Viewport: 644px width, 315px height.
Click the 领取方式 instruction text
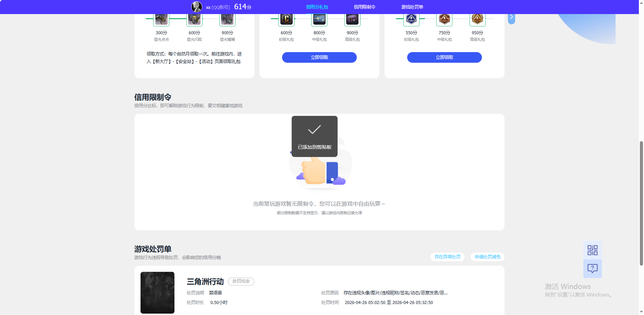[x=194, y=58]
